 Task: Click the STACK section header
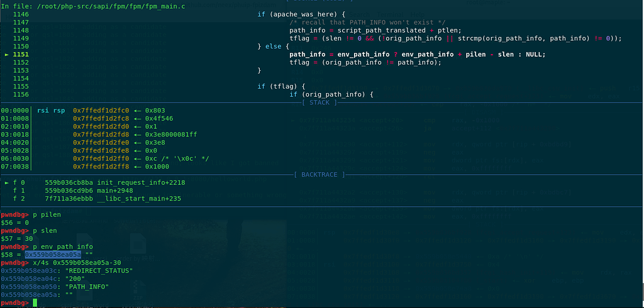(x=319, y=102)
